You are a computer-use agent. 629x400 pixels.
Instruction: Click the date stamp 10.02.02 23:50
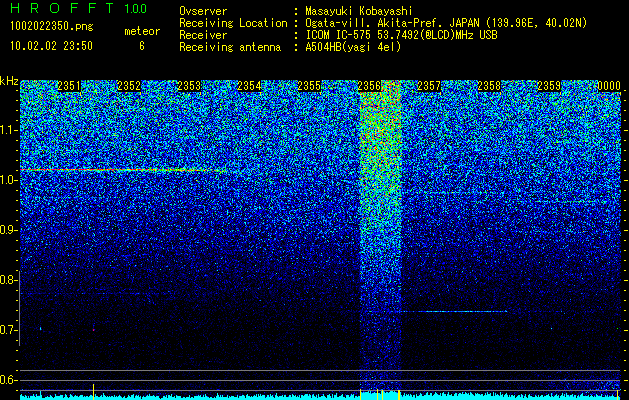pyautogui.click(x=51, y=46)
